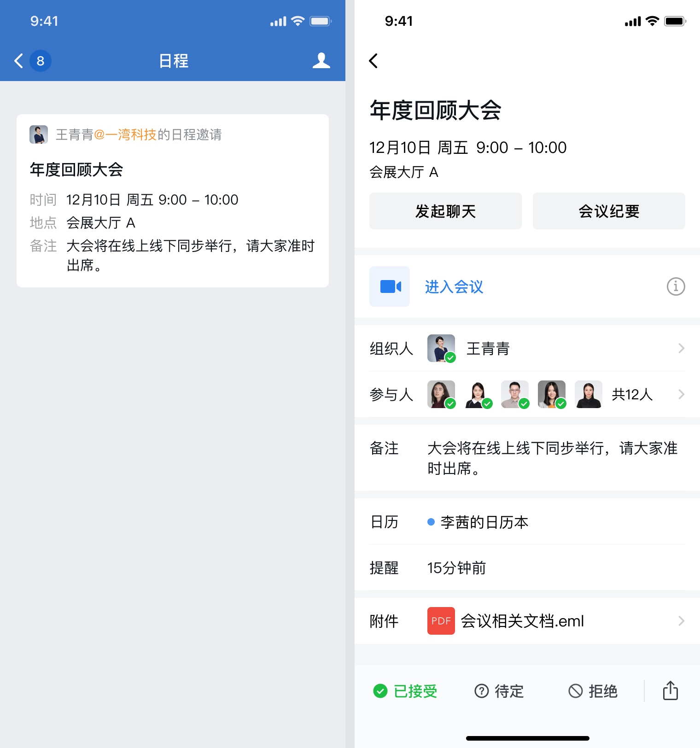Share the event with the share icon
The image size is (700, 748).
pos(671,690)
